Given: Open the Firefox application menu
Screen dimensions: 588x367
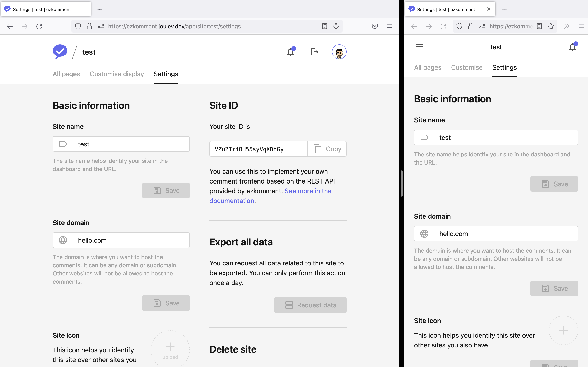Looking at the screenshot, I should 390,26.
